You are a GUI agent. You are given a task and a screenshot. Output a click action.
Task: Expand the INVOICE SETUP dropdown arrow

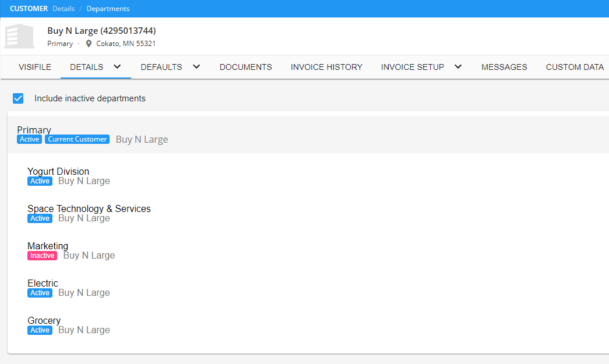pos(458,67)
